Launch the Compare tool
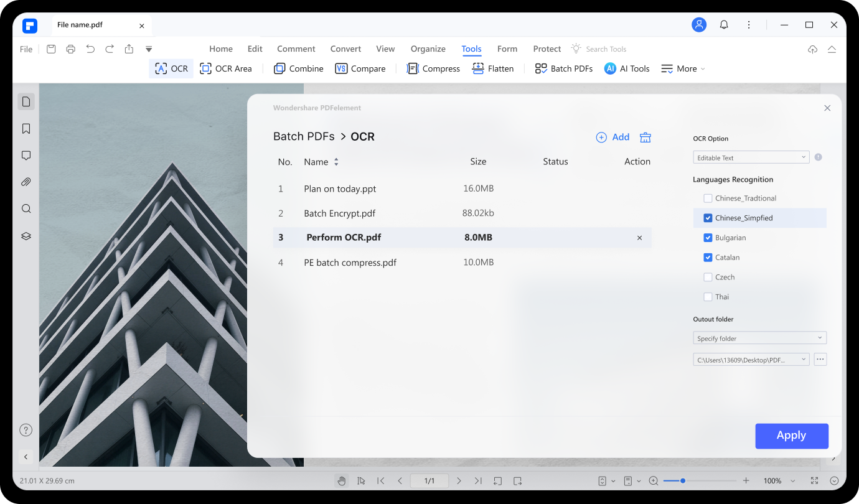Screen dimensions: 859x504 [360, 68]
